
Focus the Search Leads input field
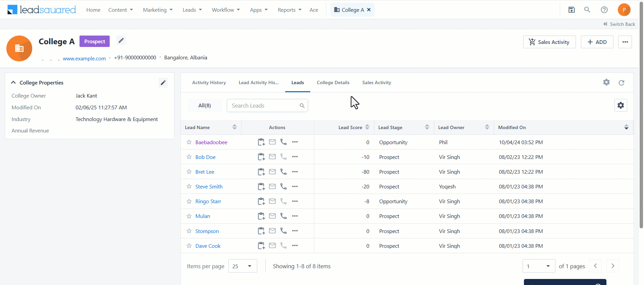[267, 106]
